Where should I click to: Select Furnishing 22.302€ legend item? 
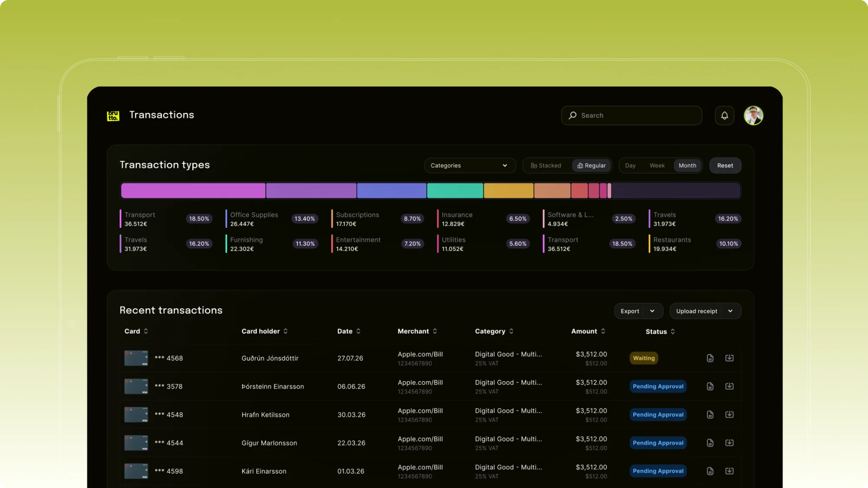pyautogui.click(x=272, y=244)
